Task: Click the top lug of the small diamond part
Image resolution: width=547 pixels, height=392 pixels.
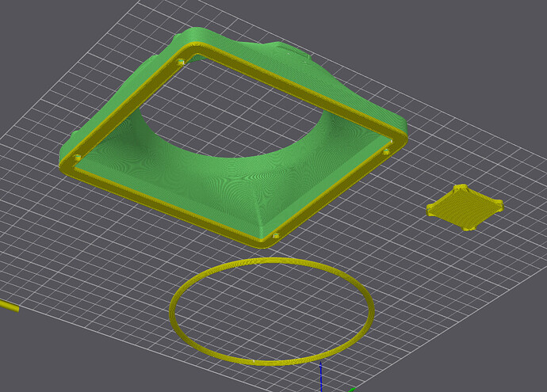Action: pyautogui.click(x=461, y=188)
